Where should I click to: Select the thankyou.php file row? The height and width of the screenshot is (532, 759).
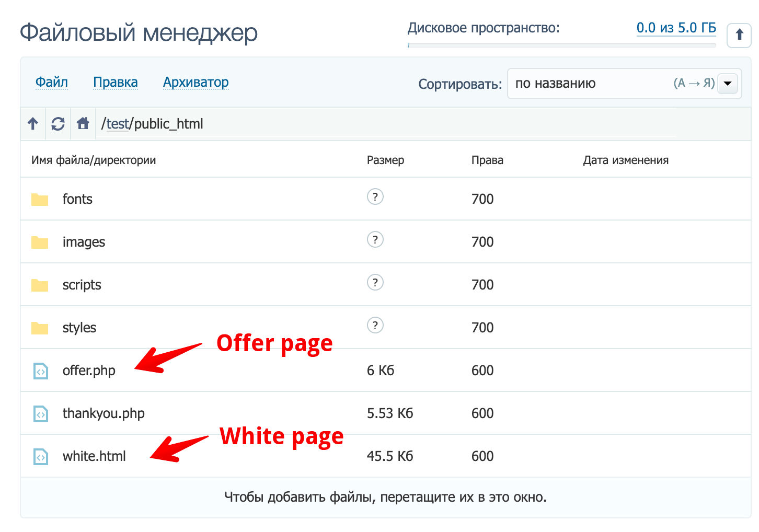point(103,413)
